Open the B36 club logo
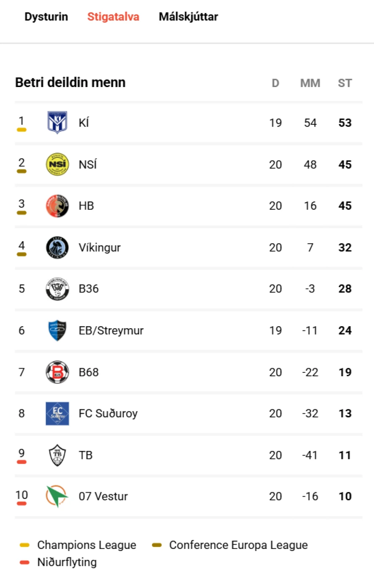 pyautogui.click(x=57, y=289)
